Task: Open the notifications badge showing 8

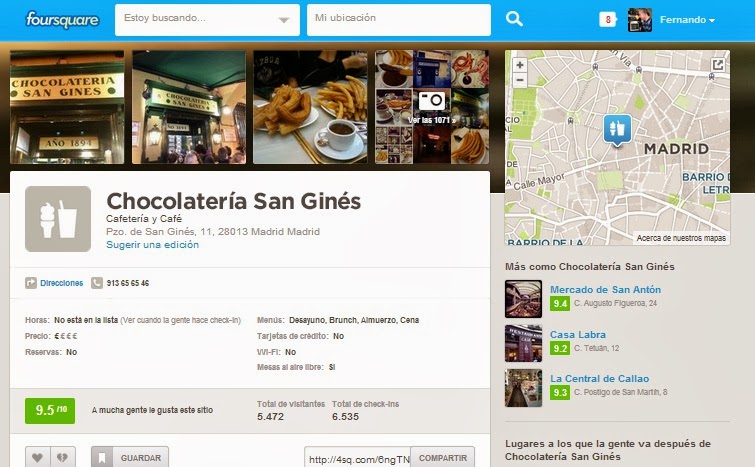Action: (x=608, y=20)
